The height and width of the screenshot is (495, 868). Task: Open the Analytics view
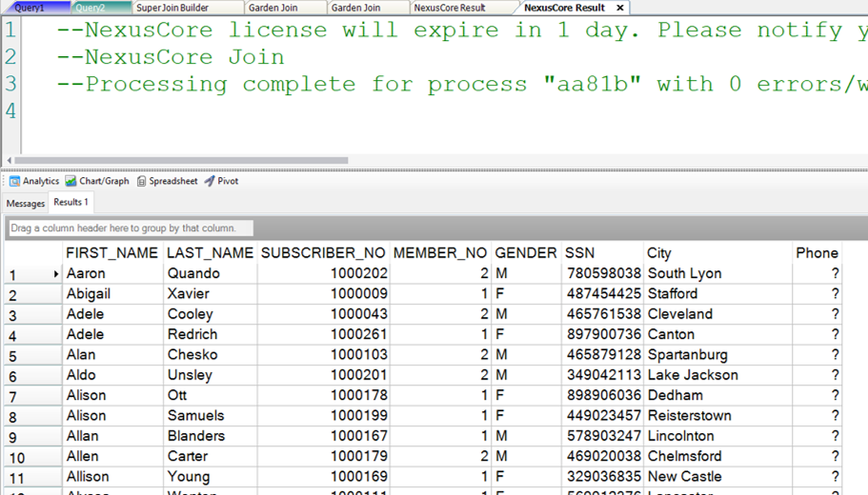click(x=34, y=181)
